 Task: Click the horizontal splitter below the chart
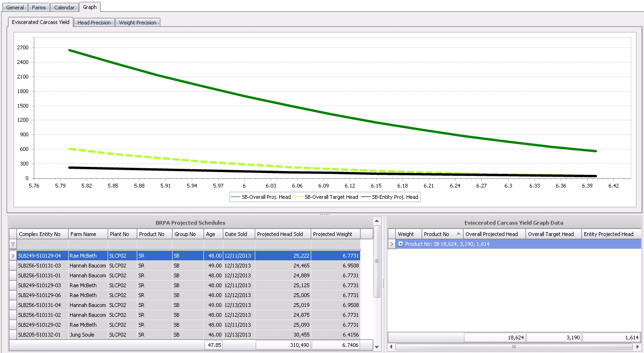click(324, 215)
